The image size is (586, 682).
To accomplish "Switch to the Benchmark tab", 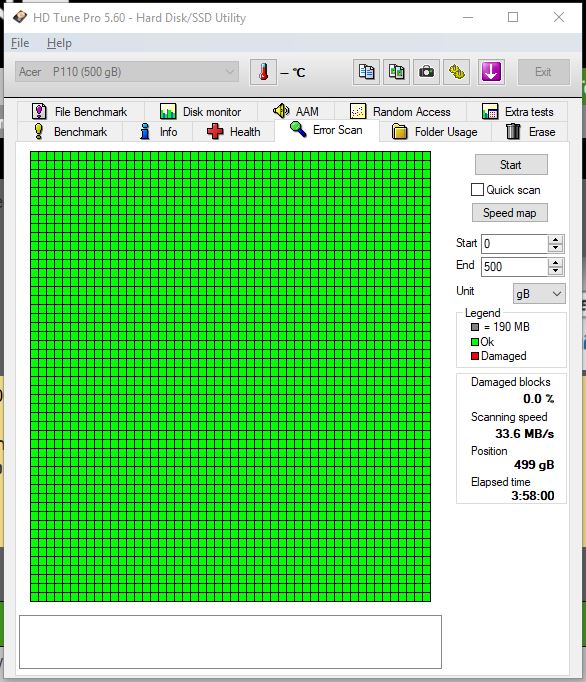I will point(70,131).
